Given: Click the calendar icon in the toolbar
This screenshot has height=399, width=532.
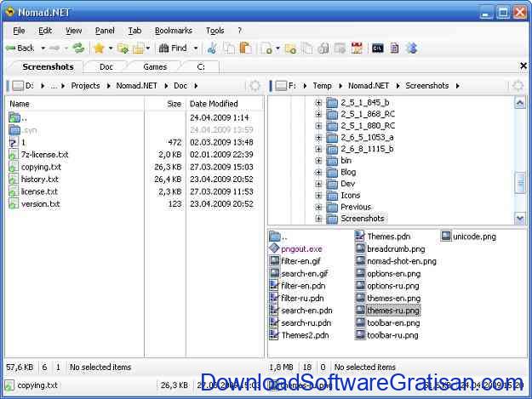Looking at the screenshot, I should [357, 48].
